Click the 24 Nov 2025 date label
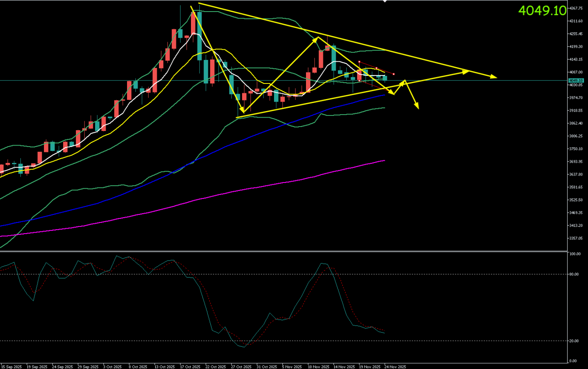 pyautogui.click(x=395, y=367)
